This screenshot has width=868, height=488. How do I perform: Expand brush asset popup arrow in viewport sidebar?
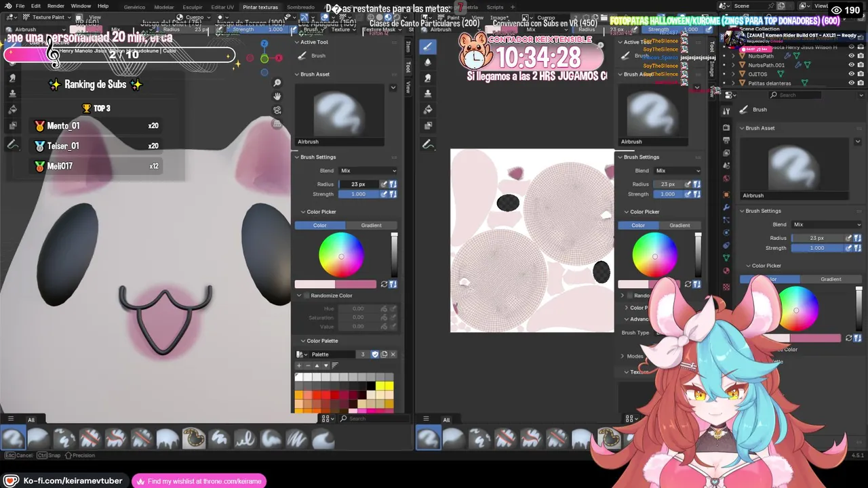[393, 87]
